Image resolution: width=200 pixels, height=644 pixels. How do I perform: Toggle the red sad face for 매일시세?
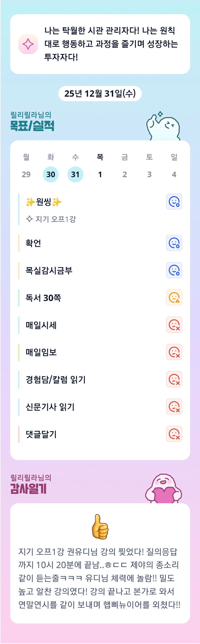point(174,325)
